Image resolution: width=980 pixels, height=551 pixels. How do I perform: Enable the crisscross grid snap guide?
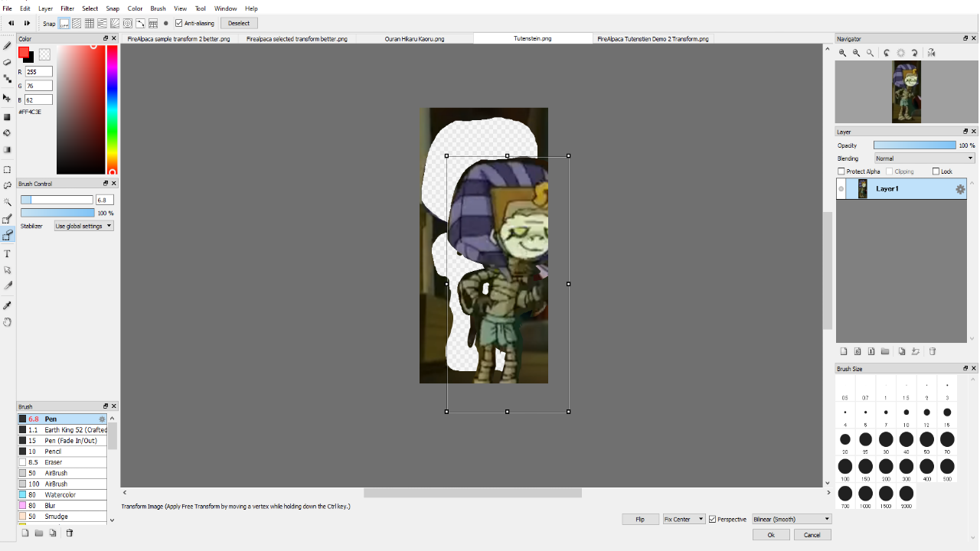[90, 23]
